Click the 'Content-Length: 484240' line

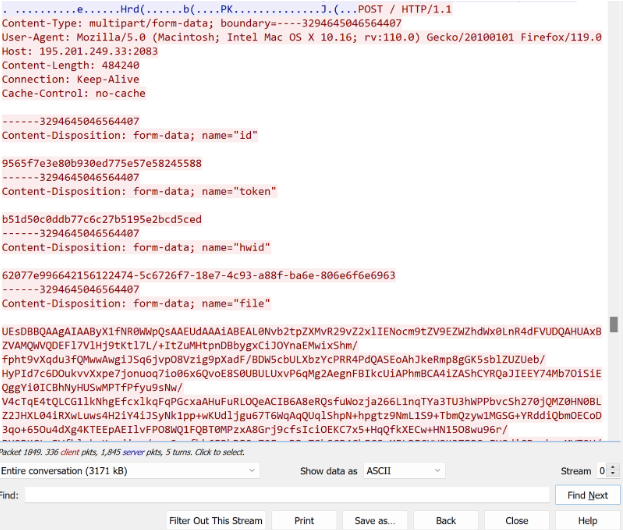[x=70, y=65]
